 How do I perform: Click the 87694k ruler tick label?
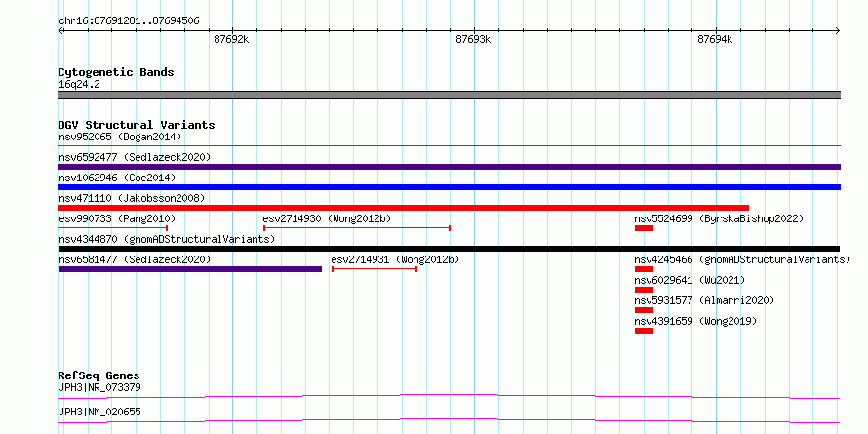pos(715,39)
